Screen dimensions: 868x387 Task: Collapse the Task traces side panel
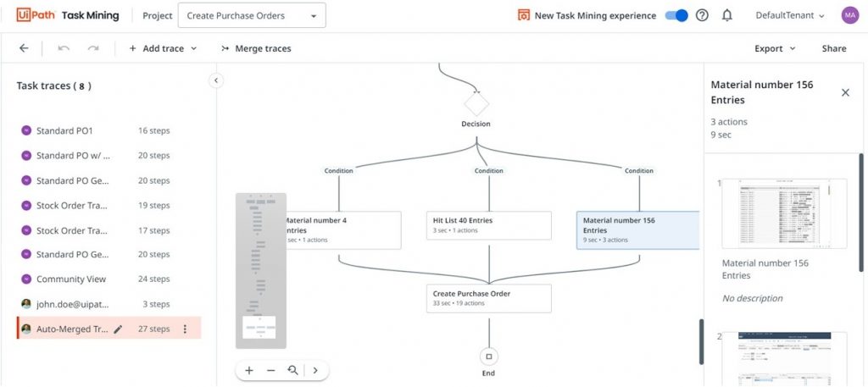[x=216, y=80]
